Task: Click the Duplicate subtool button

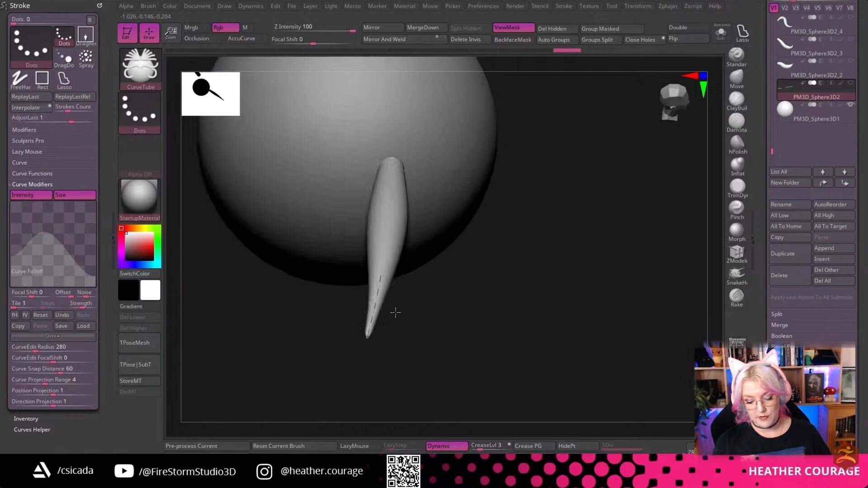Action: [x=790, y=254]
